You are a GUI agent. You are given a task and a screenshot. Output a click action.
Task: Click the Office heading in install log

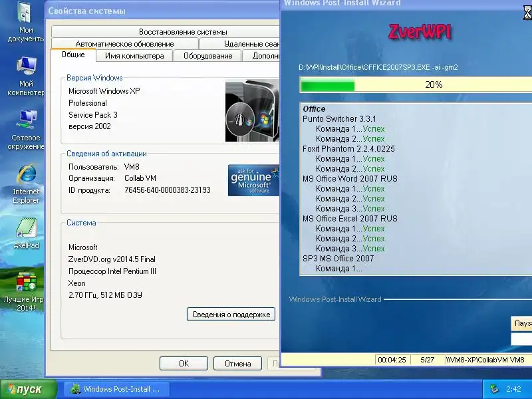314,109
